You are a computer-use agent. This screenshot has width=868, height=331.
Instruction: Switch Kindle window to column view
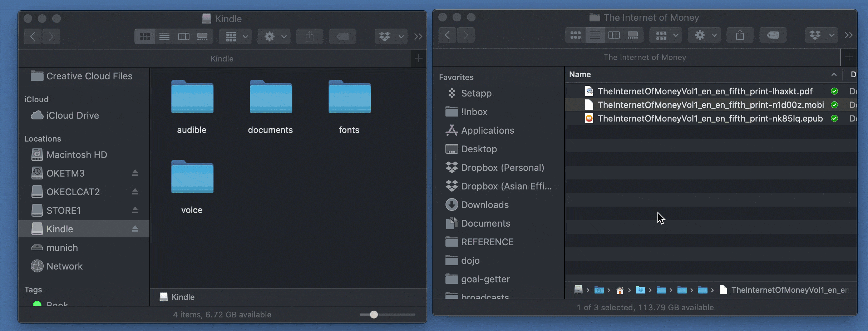(184, 36)
